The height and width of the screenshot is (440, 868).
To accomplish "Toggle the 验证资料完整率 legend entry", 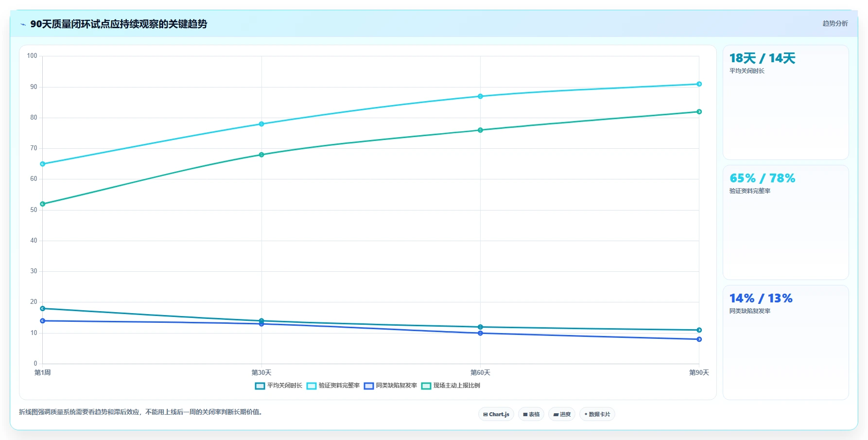I will pyautogui.click(x=333, y=386).
